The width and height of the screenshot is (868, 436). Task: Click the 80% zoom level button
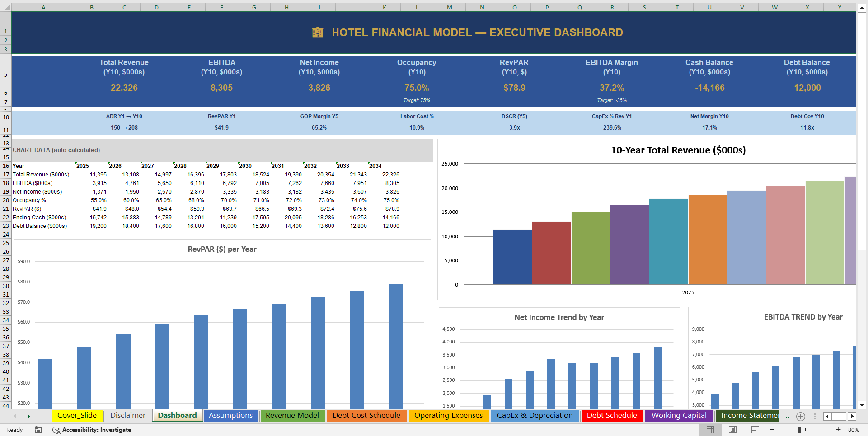pos(853,430)
